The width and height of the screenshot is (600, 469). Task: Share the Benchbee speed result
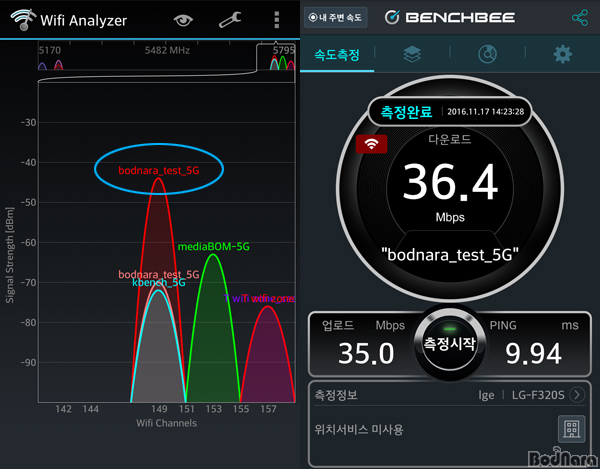(x=580, y=18)
